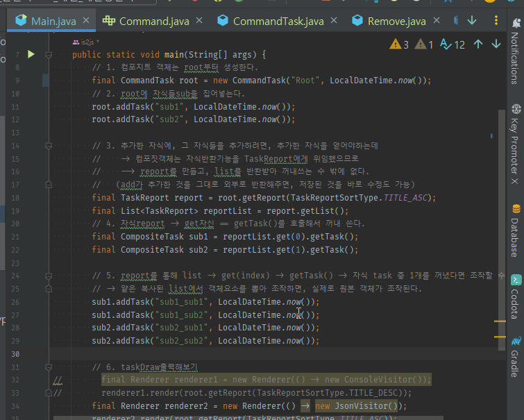
Task: Close the Main.java tab
Action: pyautogui.click(x=86, y=21)
